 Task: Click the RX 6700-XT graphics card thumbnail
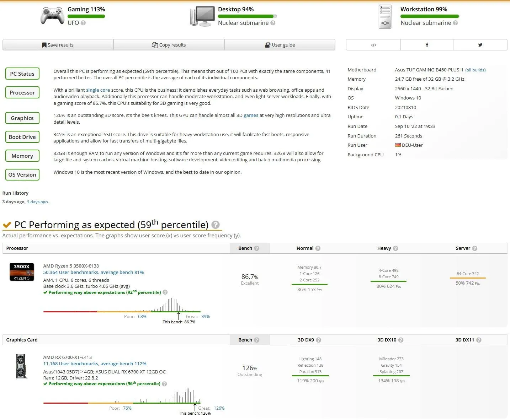[21, 366]
